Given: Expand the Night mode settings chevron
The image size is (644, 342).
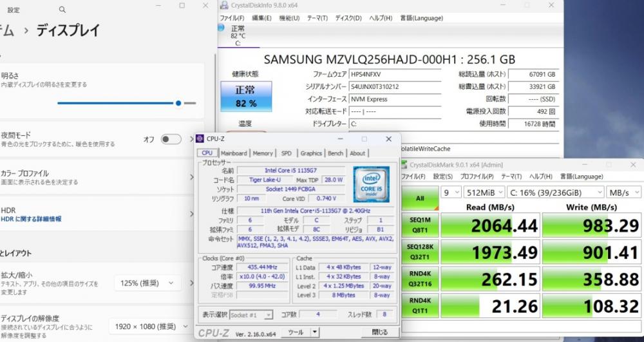Looking at the screenshot, I should click(191, 139).
